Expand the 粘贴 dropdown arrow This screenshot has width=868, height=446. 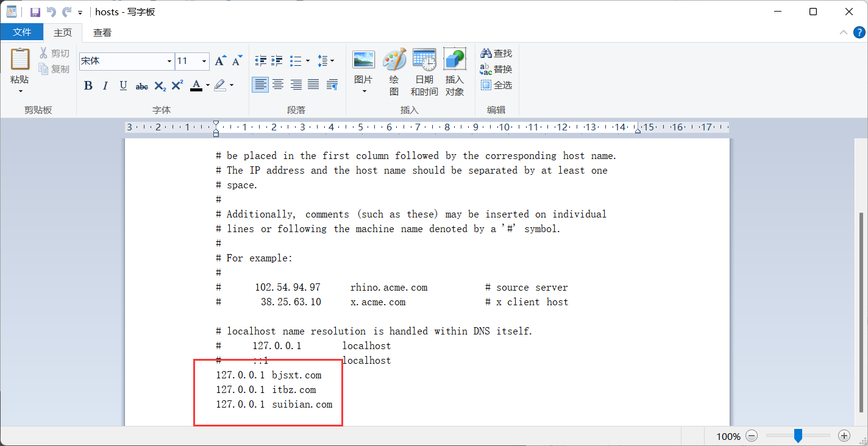tap(20, 91)
